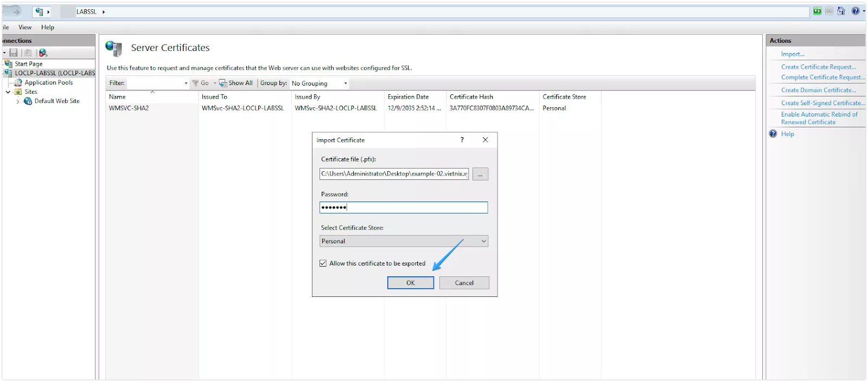Click the Show All filter icon

pyautogui.click(x=223, y=83)
